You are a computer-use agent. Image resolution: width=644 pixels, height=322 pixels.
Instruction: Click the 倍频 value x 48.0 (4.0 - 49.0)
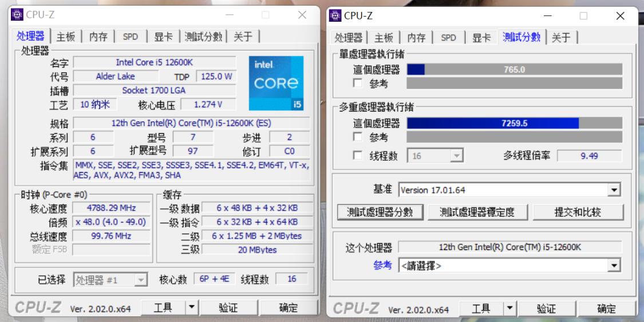click(x=111, y=222)
